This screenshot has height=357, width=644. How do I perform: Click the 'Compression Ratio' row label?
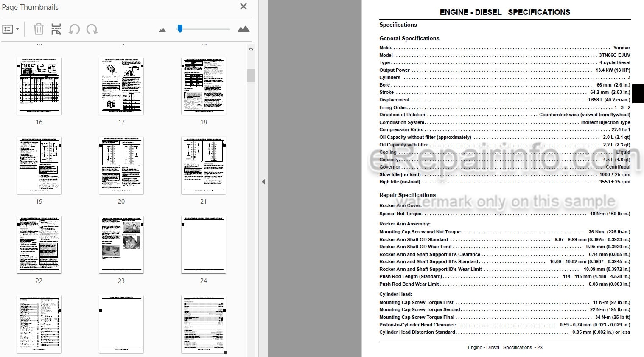[x=401, y=129]
